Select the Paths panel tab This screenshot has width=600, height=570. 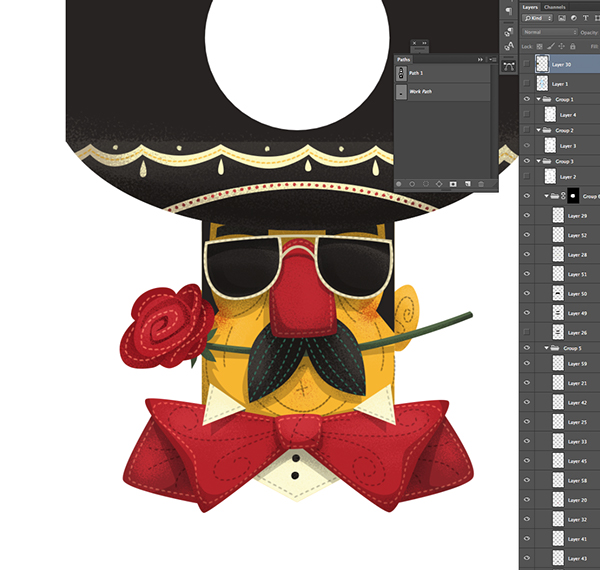point(403,59)
